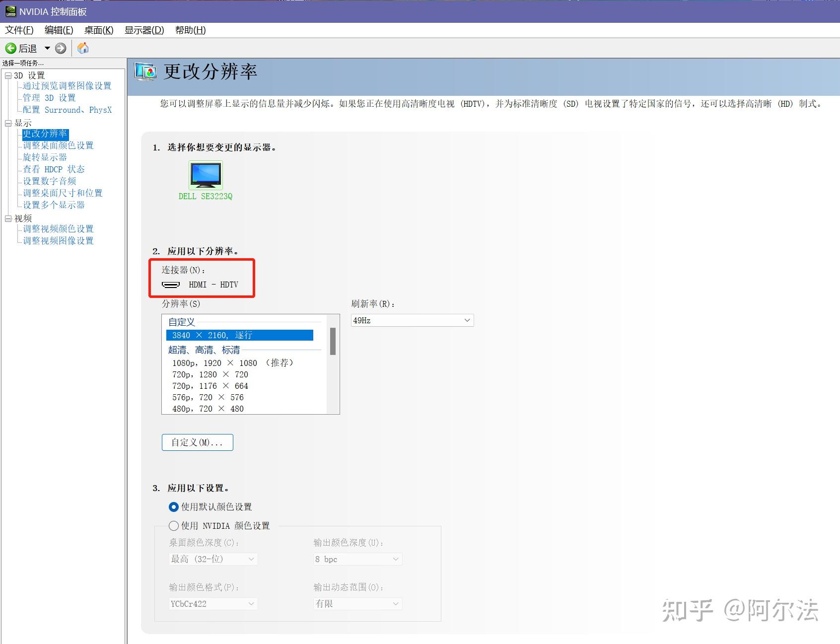Viewport: 840px width, 644px height.
Task: Collapse the 显示 tree node
Action: pyautogui.click(x=8, y=123)
